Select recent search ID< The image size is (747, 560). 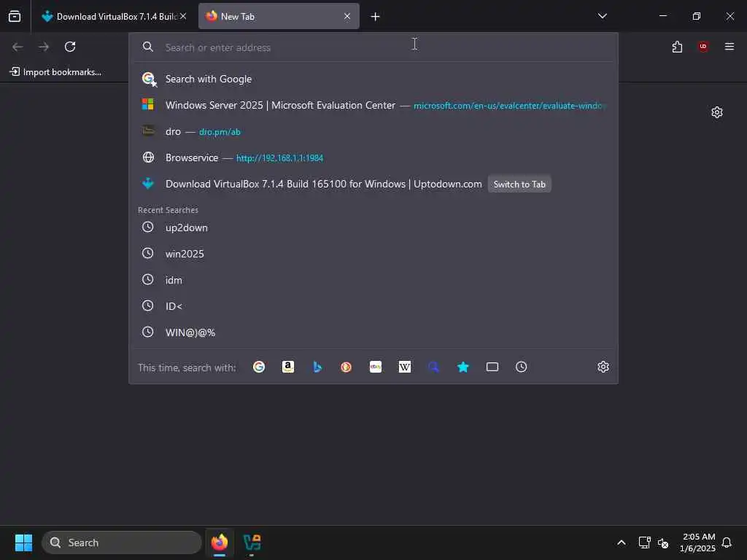tap(373, 306)
